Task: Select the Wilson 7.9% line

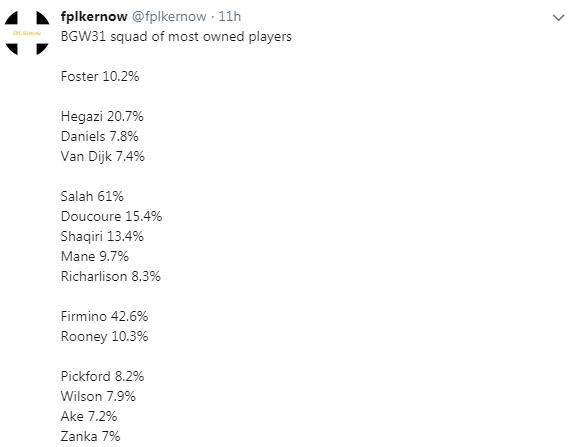Action: [x=98, y=396]
